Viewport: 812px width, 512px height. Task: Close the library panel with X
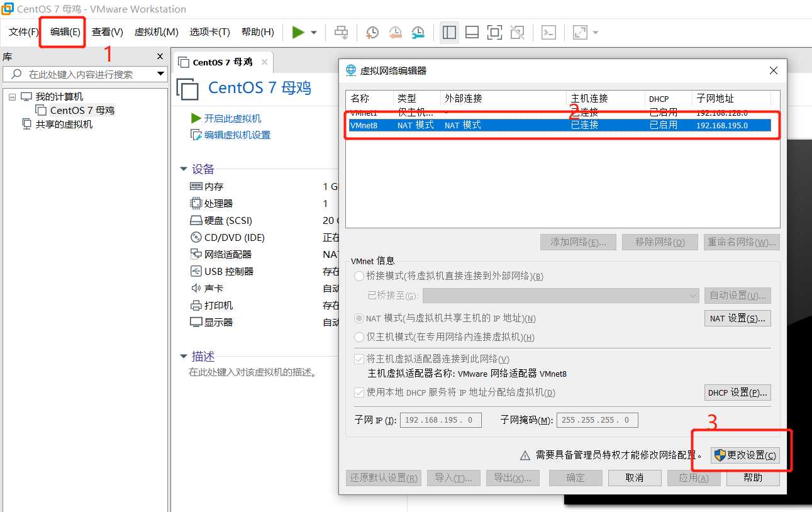pos(160,57)
